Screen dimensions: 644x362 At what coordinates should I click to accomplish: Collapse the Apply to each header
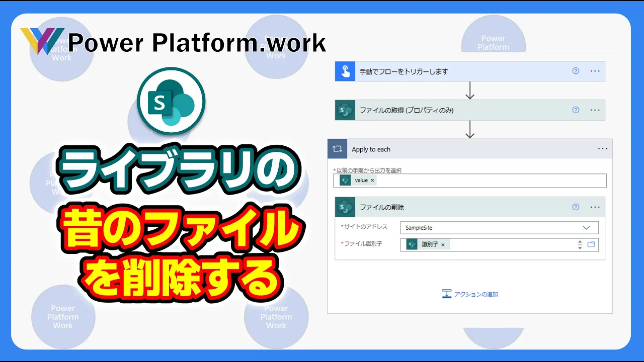tap(470, 149)
